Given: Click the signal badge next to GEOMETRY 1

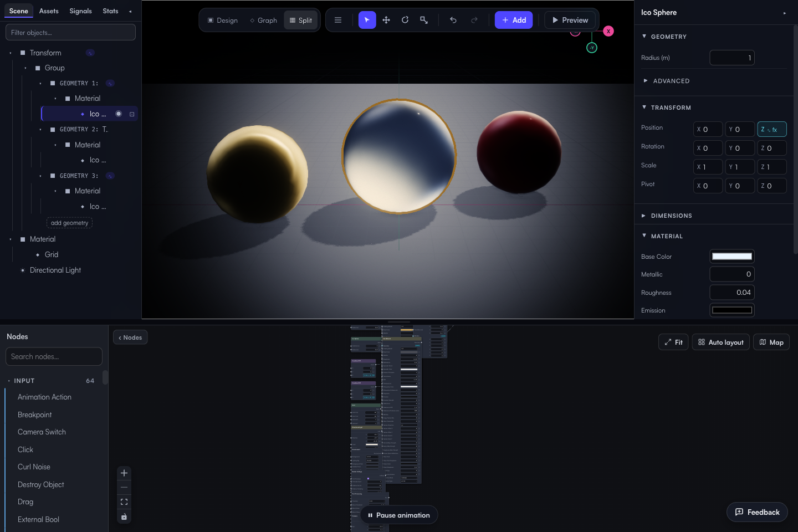Looking at the screenshot, I should tap(110, 83).
